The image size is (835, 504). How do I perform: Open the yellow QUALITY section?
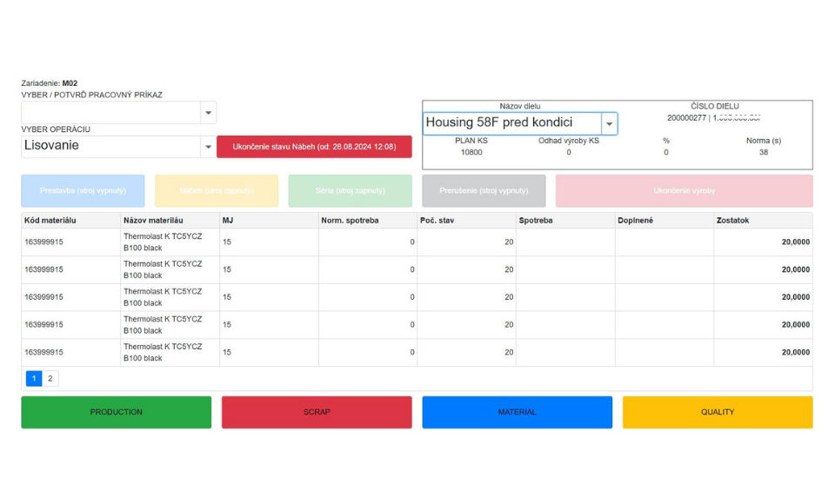tap(718, 412)
